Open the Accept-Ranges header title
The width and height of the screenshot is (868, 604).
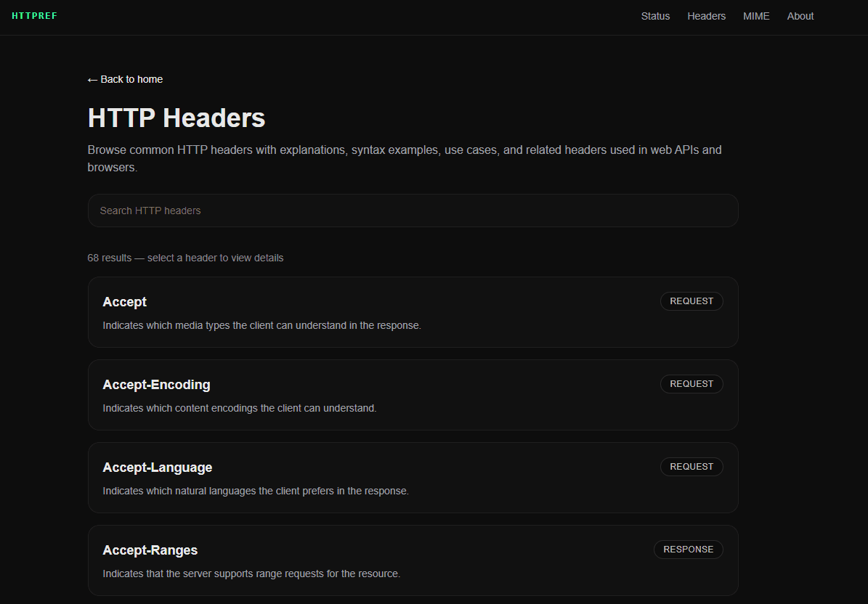point(150,550)
